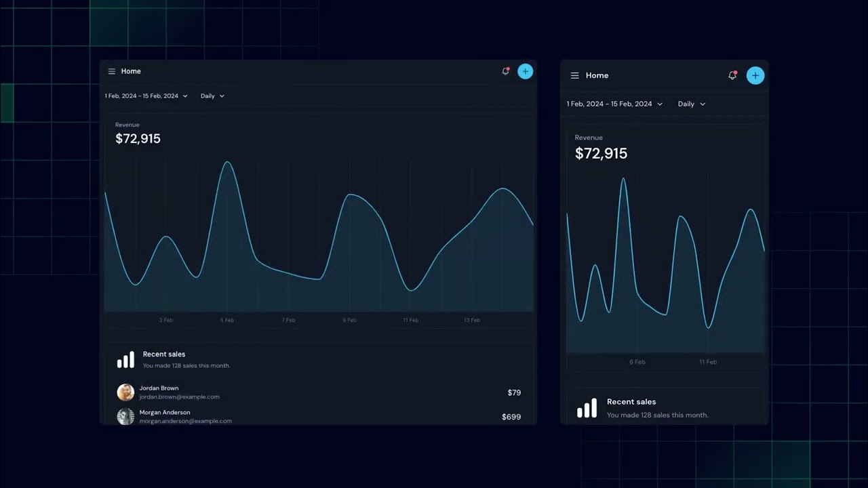Image resolution: width=868 pixels, height=488 pixels.
Task: Click 11 Feb axis label in narrow chart
Action: [708, 362]
